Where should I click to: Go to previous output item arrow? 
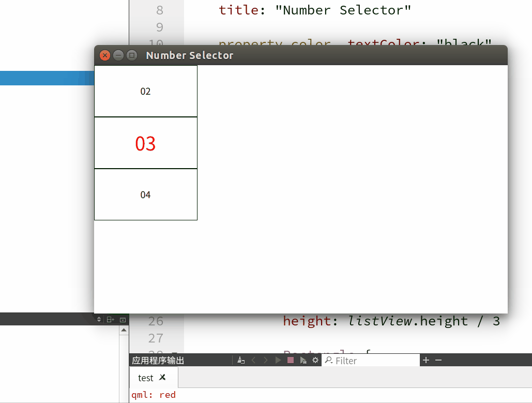point(253,360)
